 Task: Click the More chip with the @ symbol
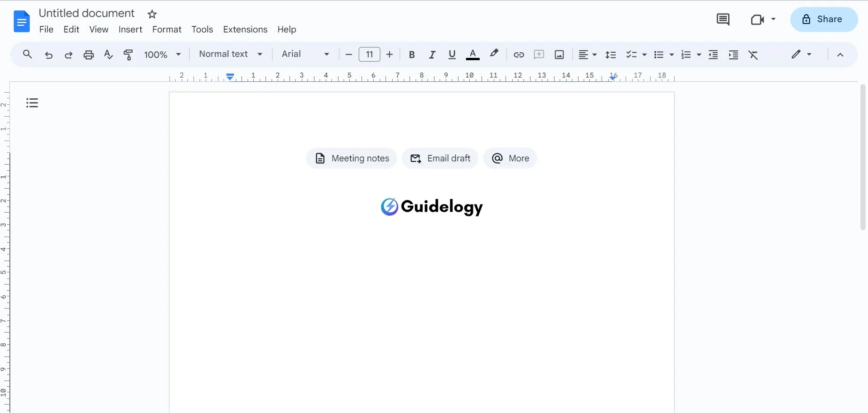point(510,159)
